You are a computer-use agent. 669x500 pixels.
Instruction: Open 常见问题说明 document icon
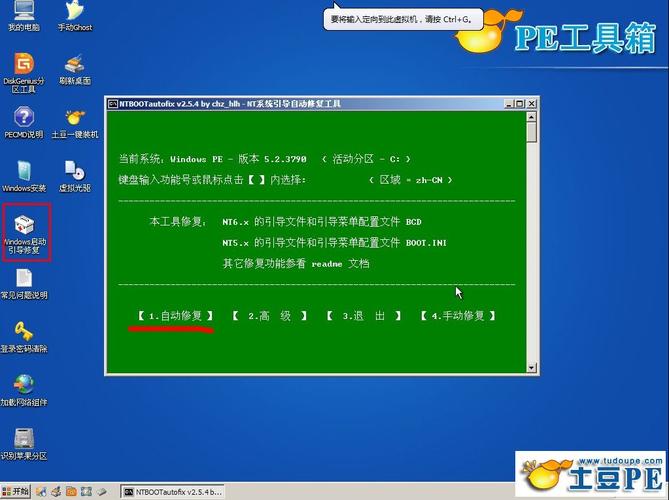[23, 280]
